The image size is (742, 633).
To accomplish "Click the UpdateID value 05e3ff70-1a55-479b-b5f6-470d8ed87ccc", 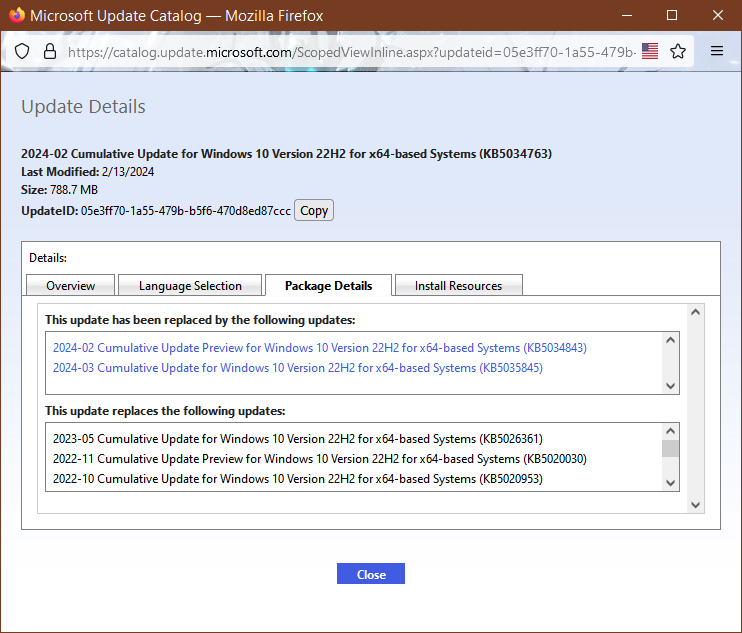I will tap(186, 211).
